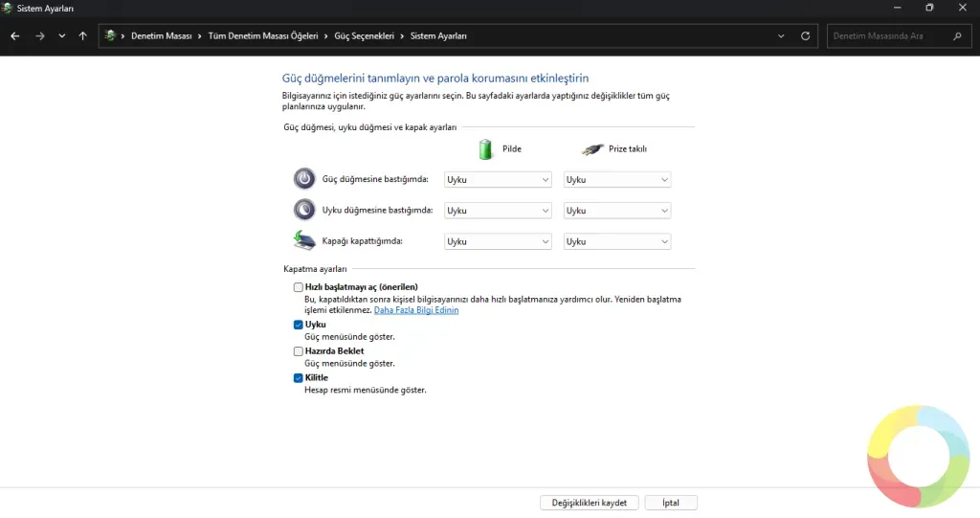Image resolution: width=980 pixels, height=518 pixels.
Task: Go up one level with up arrow
Action: [x=82, y=36]
